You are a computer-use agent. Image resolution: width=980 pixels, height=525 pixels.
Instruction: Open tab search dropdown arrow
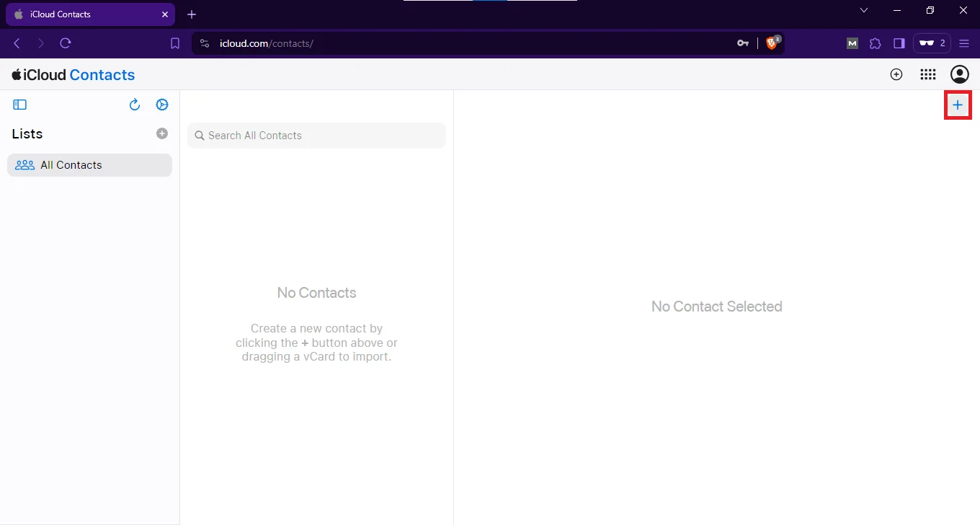point(864,10)
